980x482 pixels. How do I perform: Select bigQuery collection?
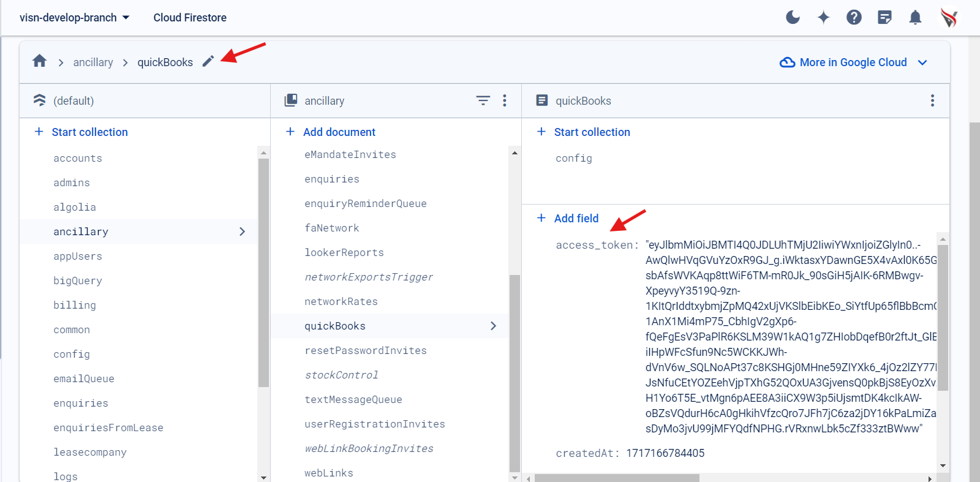[78, 281]
